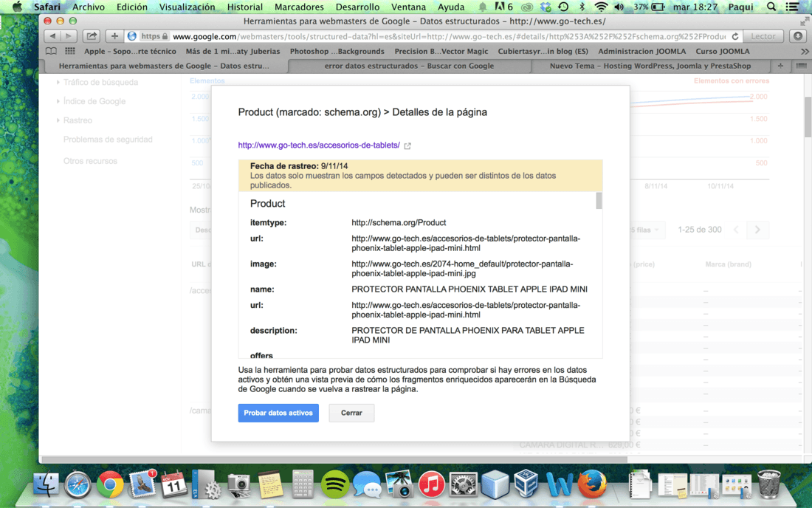
Task: Open Finder from the dock
Action: [x=46, y=484]
